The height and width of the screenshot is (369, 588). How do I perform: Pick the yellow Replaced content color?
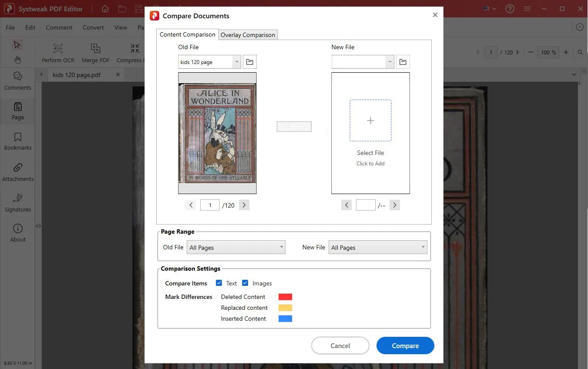[x=285, y=308]
